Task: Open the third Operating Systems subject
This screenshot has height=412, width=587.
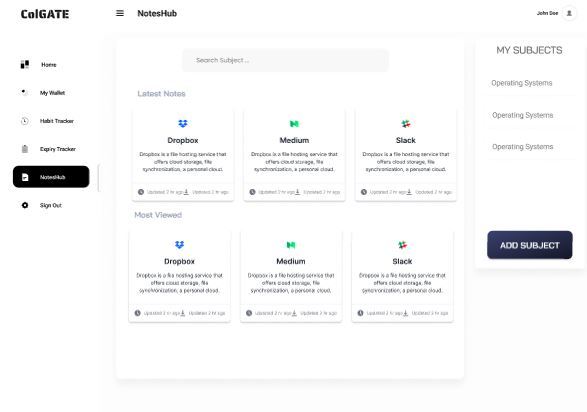Action: [x=522, y=146]
